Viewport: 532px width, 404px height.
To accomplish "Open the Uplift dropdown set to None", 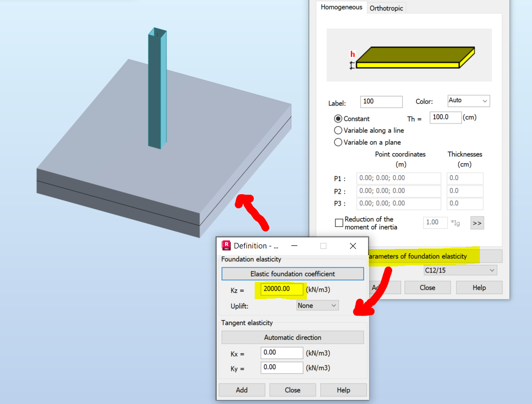I will tap(317, 305).
